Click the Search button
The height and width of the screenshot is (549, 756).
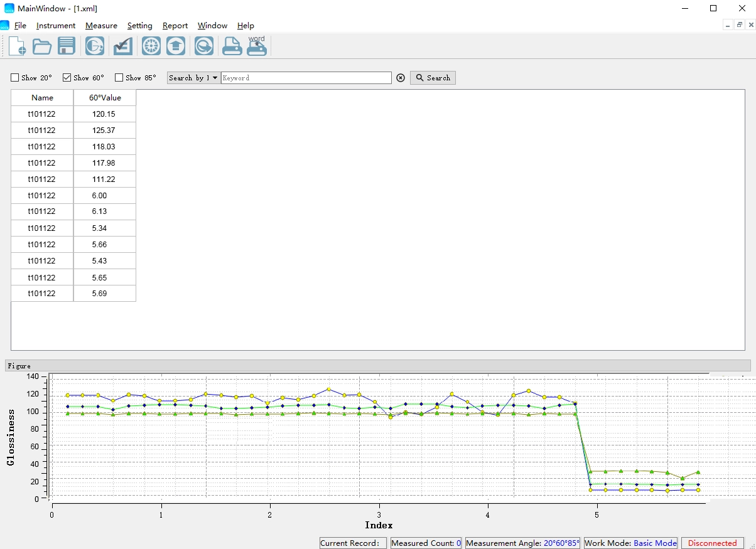pos(433,78)
